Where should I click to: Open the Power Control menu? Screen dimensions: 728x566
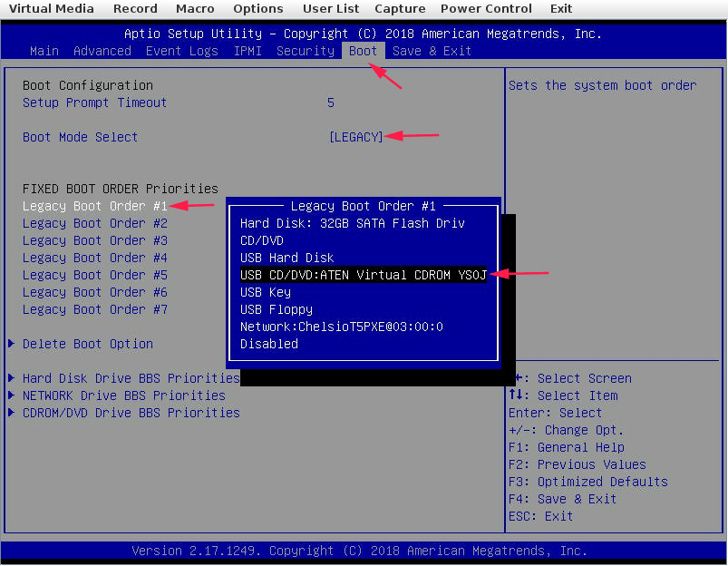pos(486,8)
